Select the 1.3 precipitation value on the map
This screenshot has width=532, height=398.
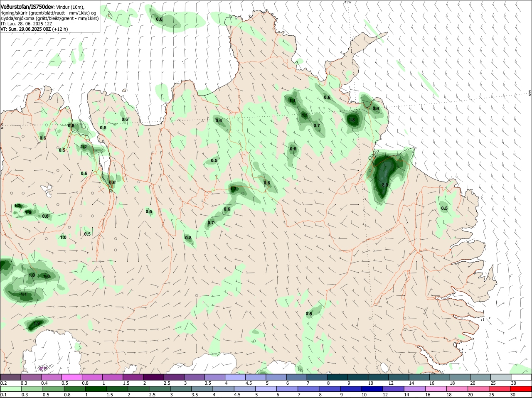pyautogui.click(x=233, y=189)
